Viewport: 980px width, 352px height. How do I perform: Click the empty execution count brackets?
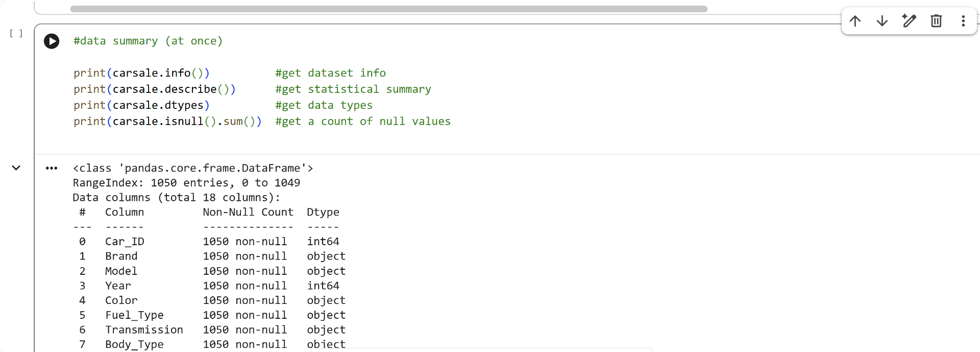(16, 34)
